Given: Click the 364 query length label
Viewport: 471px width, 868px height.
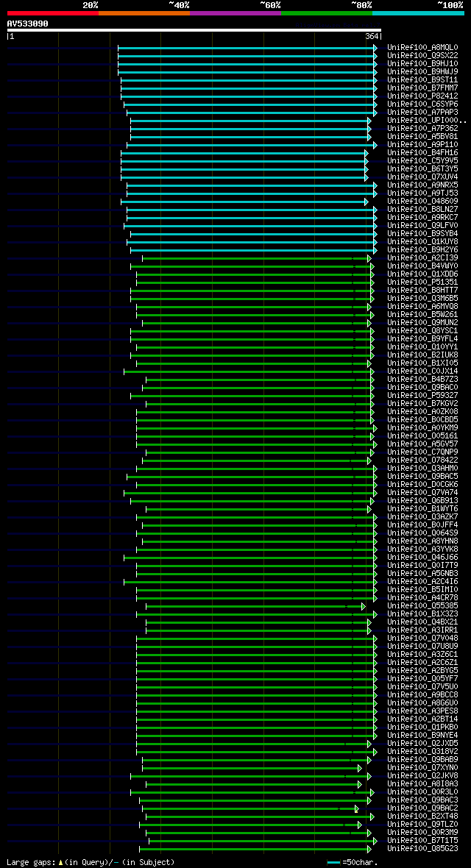Looking at the screenshot, I should pyautogui.click(x=372, y=36).
